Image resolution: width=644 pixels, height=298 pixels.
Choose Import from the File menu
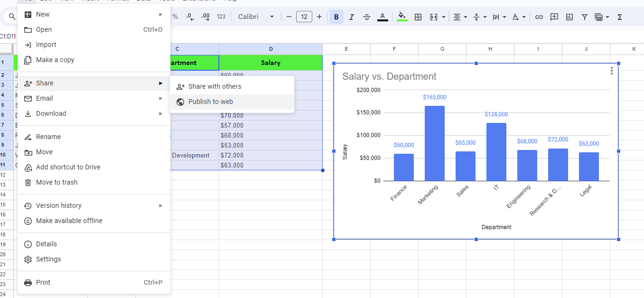[x=94, y=45]
